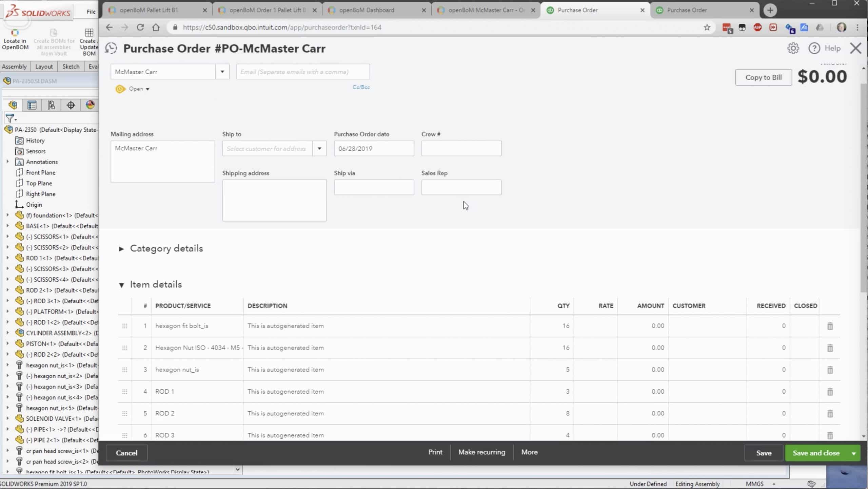Select Origin in feature tree
Image resolution: width=868 pixels, height=489 pixels.
(x=34, y=205)
